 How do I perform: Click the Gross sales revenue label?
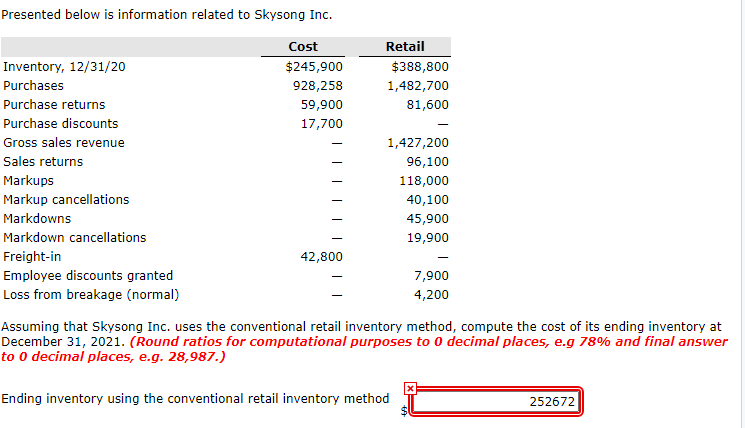(x=64, y=143)
